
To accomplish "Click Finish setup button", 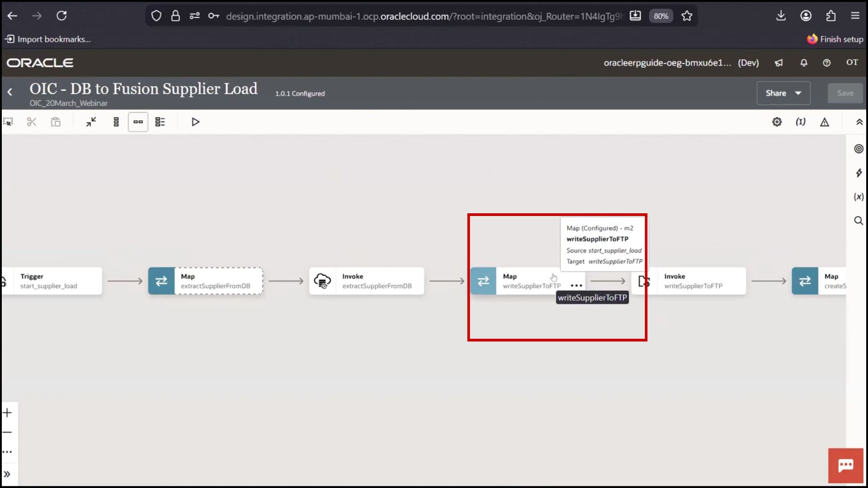I will coord(835,39).
